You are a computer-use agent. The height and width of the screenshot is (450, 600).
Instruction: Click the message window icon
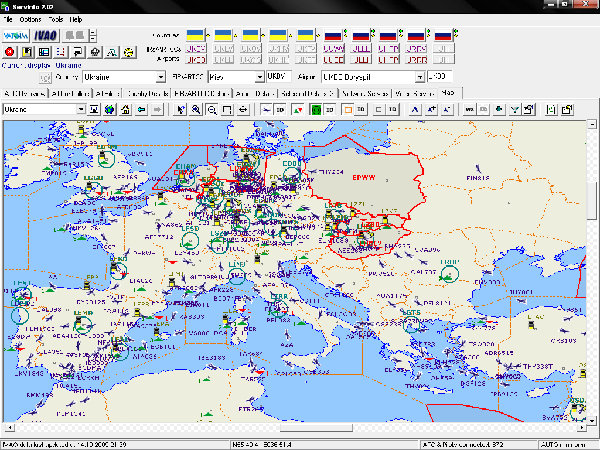(x=78, y=52)
